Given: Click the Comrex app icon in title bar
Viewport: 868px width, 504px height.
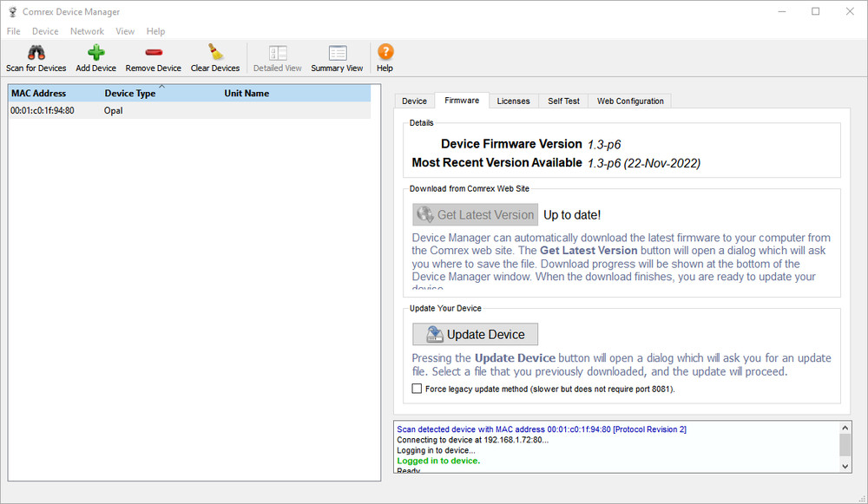Looking at the screenshot, I should tap(12, 12).
